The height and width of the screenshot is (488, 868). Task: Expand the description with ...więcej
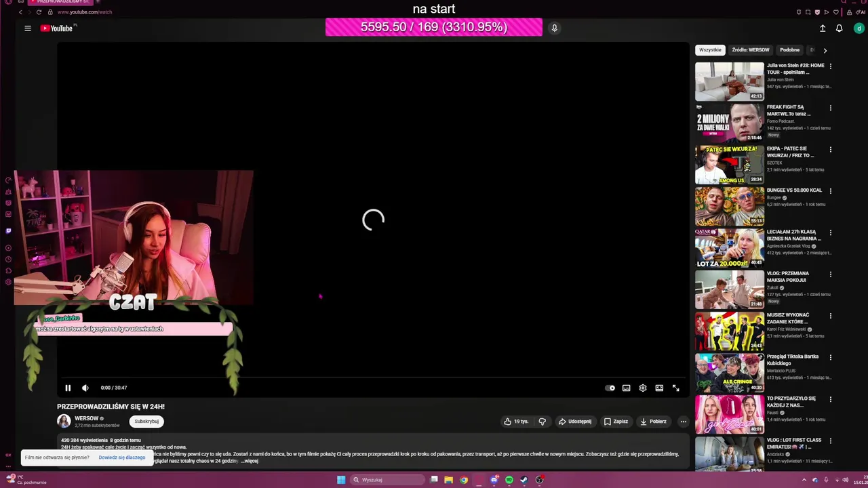coord(250,461)
